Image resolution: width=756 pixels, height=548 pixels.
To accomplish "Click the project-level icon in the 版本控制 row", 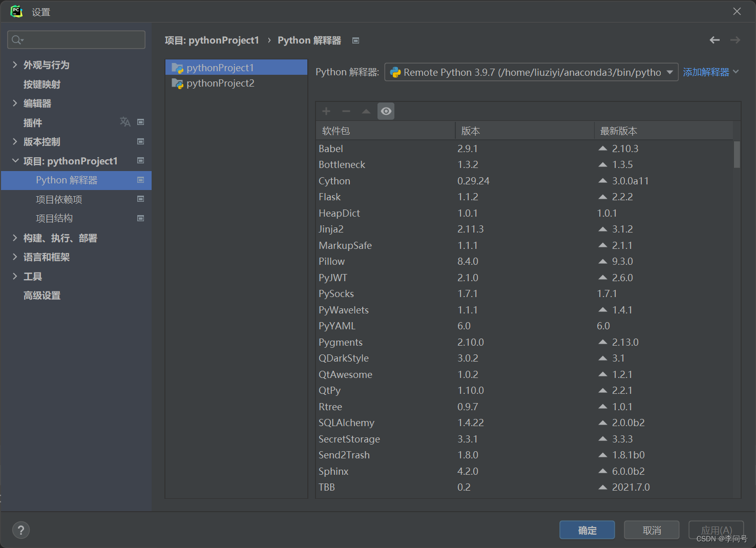I will (141, 141).
